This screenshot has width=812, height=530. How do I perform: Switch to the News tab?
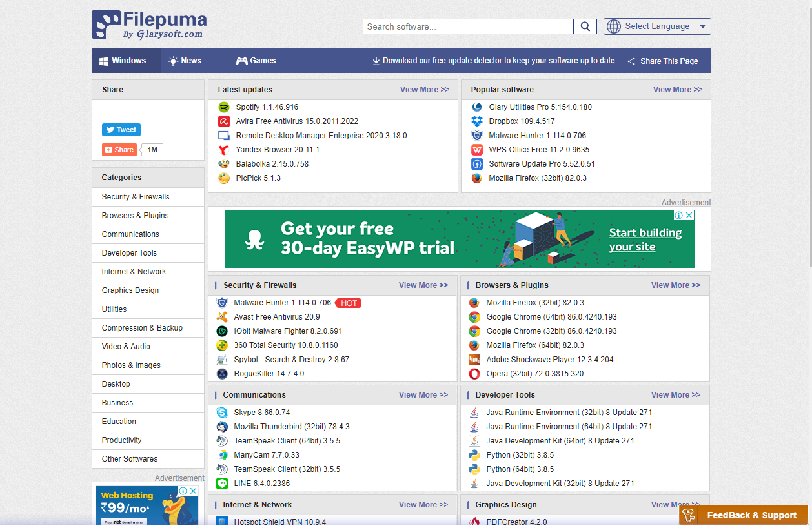185,61
